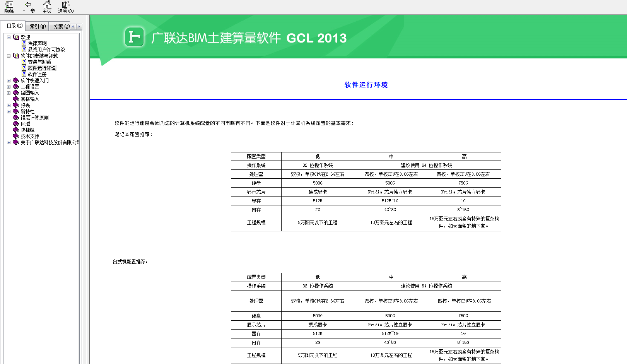Select 错层计算原则 in contents tree
The width and height of the screenshot is (627, 364).
coord(34,118)
